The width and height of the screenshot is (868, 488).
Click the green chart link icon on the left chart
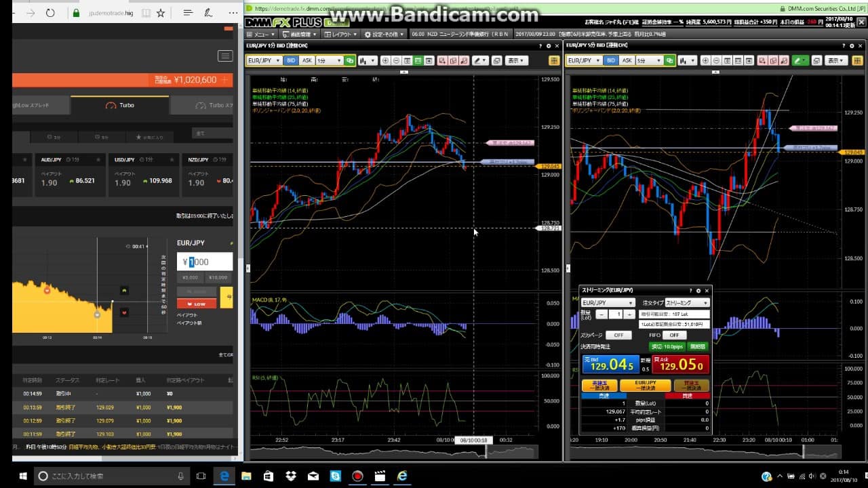coord(349,60)
